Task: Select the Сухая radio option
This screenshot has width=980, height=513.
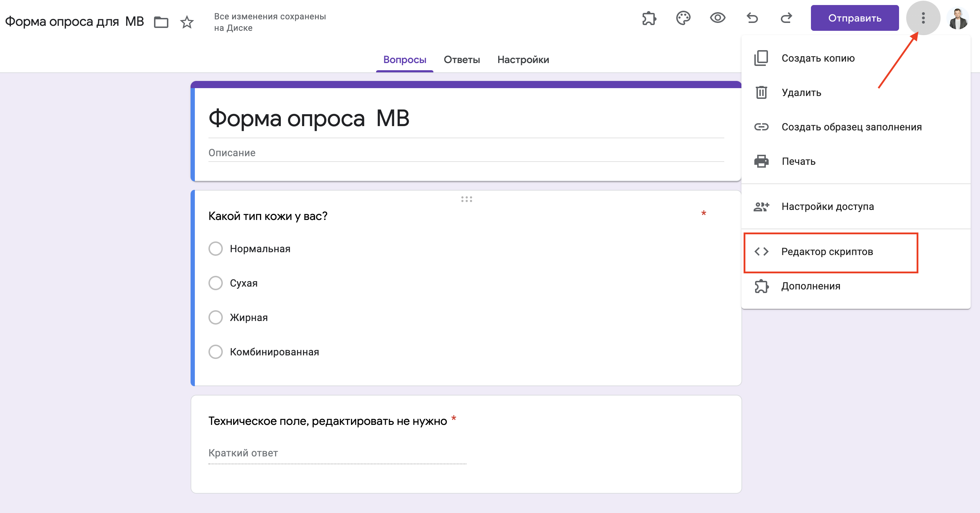Action: (215, 283)
